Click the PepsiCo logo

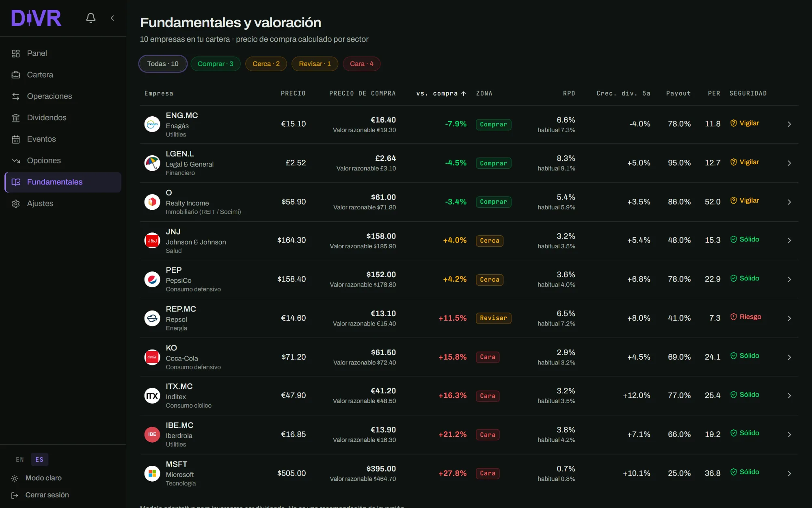(x=152, y=279)
